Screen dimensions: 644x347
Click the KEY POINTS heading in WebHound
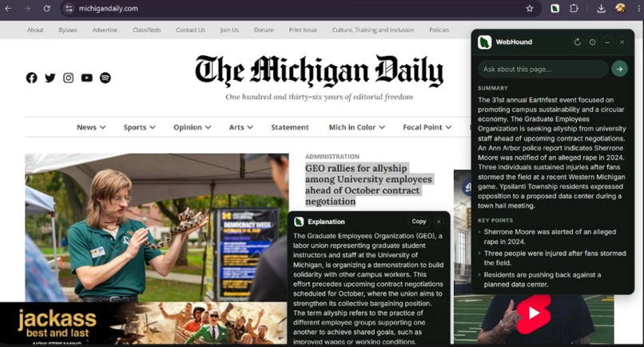(x=495, y=221)
